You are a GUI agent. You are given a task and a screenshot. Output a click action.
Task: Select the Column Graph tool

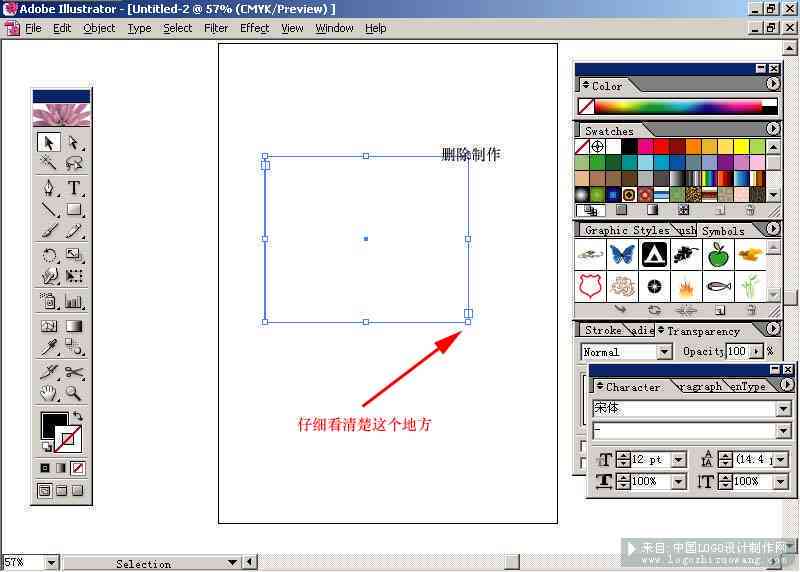point(73,301)
